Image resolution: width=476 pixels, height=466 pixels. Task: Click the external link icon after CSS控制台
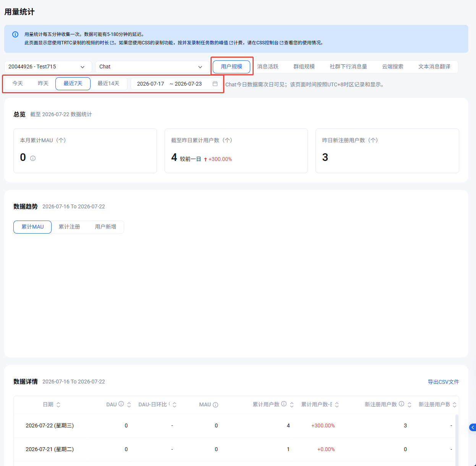[x=282, y=43]
